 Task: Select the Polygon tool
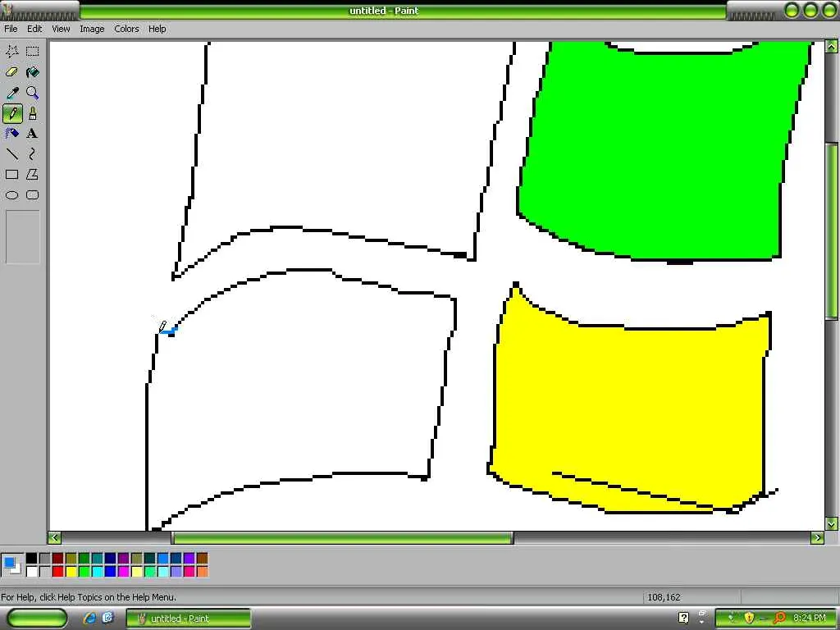(x=33, y=175)
